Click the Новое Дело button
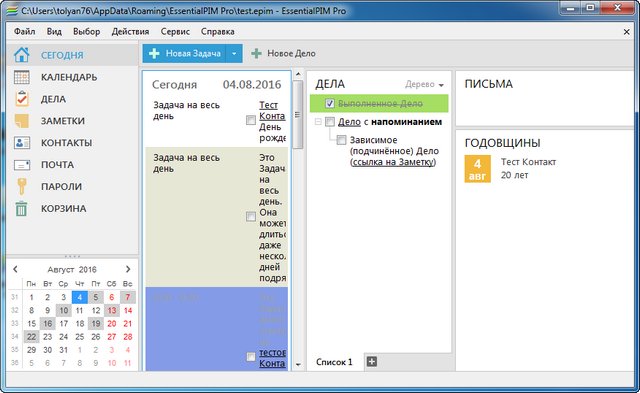The width and height of the screenshot is (640, 393). click(x=283, y=53)
